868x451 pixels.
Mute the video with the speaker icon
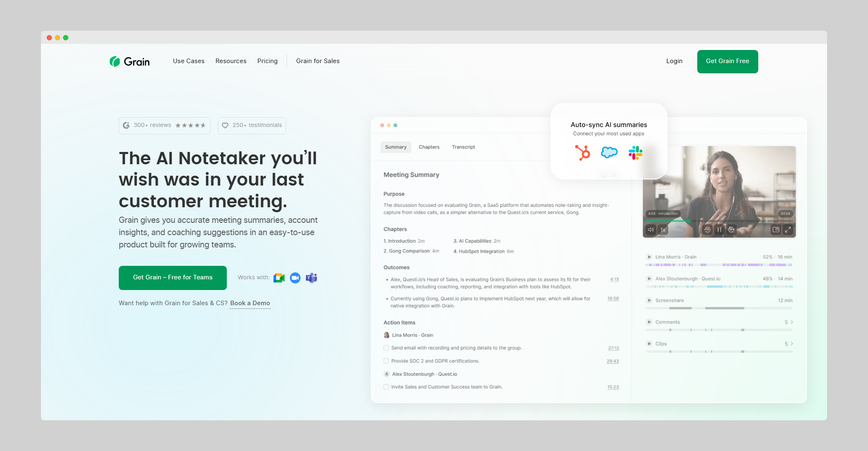pos(651,230)
